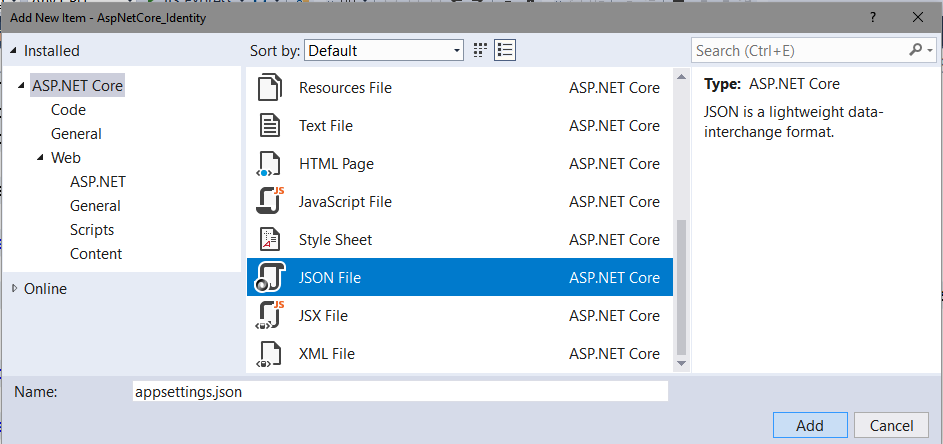Collapse the ASP.NET Core tree node
The height and width of the screenshot is (444, 943).
(23, 86)
